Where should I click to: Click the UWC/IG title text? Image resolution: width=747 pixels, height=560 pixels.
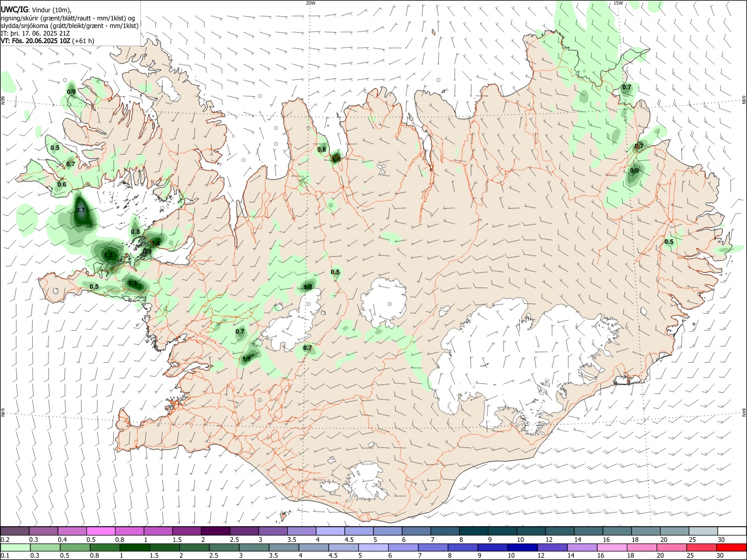point(14,9)
